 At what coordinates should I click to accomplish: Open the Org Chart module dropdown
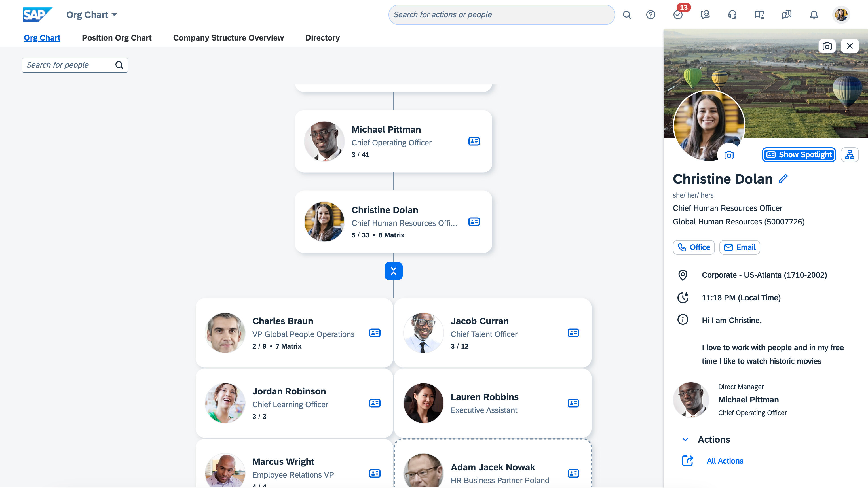[x=91, y=15]
